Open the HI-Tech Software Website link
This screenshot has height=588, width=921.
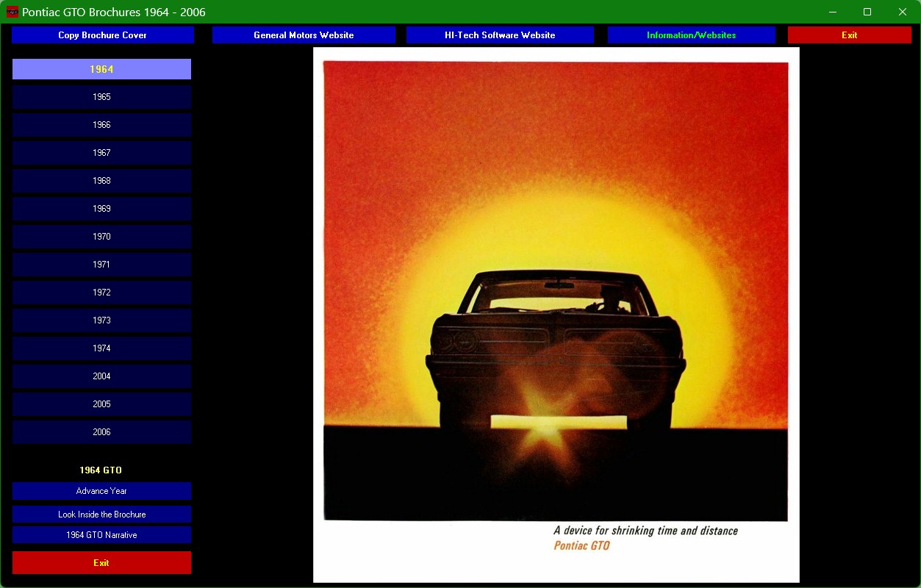[x=500, y=35]
